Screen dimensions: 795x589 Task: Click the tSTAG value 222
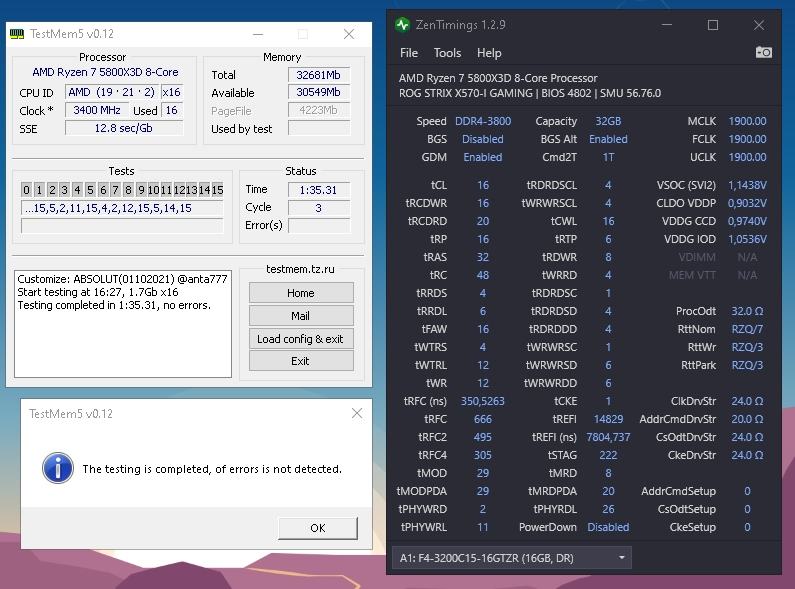(608, 455)
